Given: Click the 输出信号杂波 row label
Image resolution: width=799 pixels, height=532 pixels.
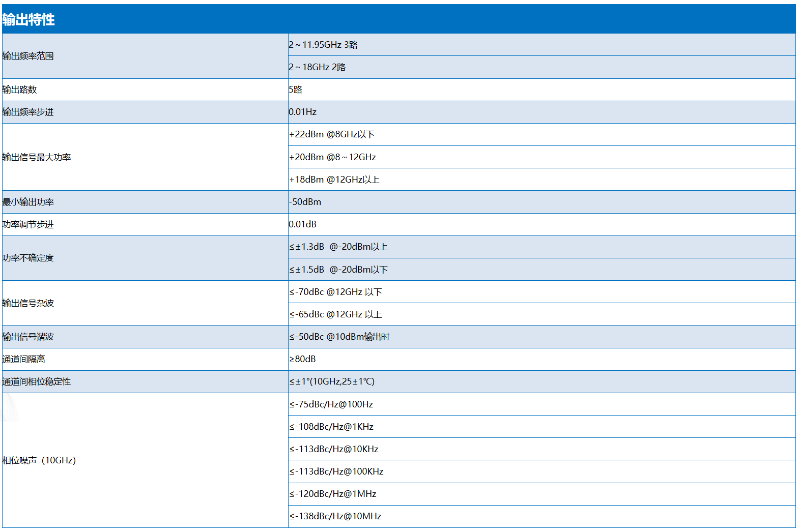Looking at the screenshot, I should click(28, 303).
